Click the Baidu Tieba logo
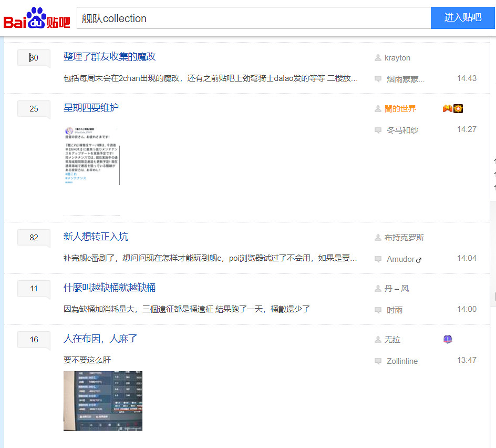 pos(37,18)
